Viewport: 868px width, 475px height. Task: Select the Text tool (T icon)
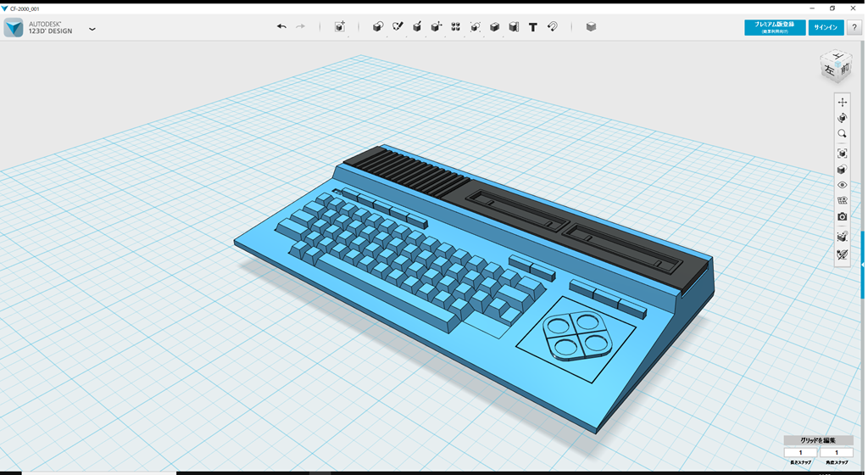(533, 27)
